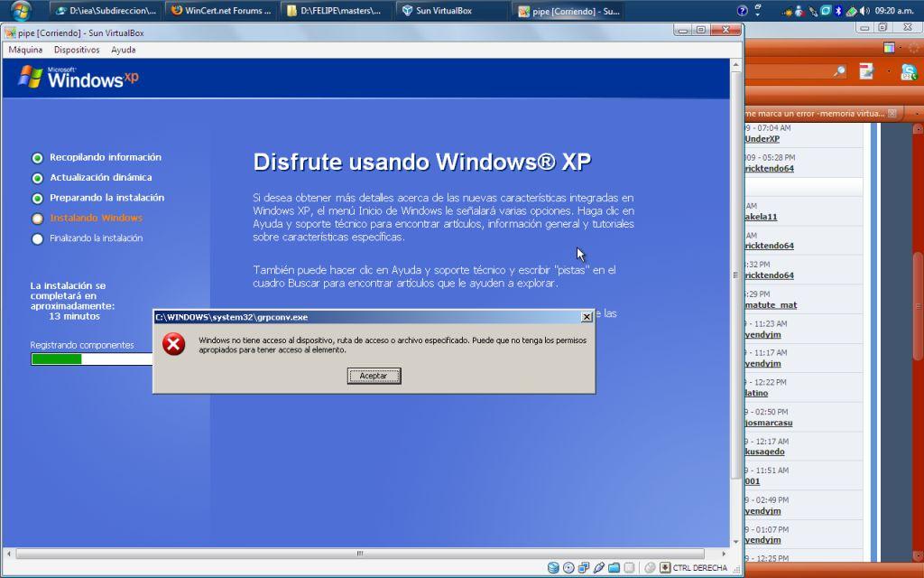Open the josmarcasu user link
Screen dimensions: 924x578
[x=769, y=423]
